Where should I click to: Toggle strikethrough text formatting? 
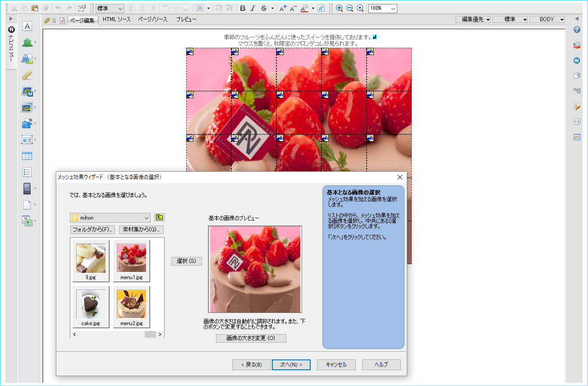pyautogui.click(x=264, y=8)
